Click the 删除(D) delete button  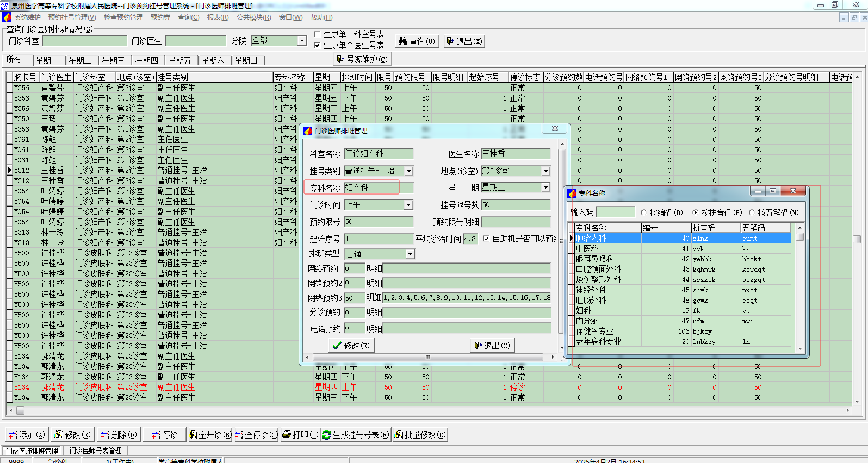point(119,435)
